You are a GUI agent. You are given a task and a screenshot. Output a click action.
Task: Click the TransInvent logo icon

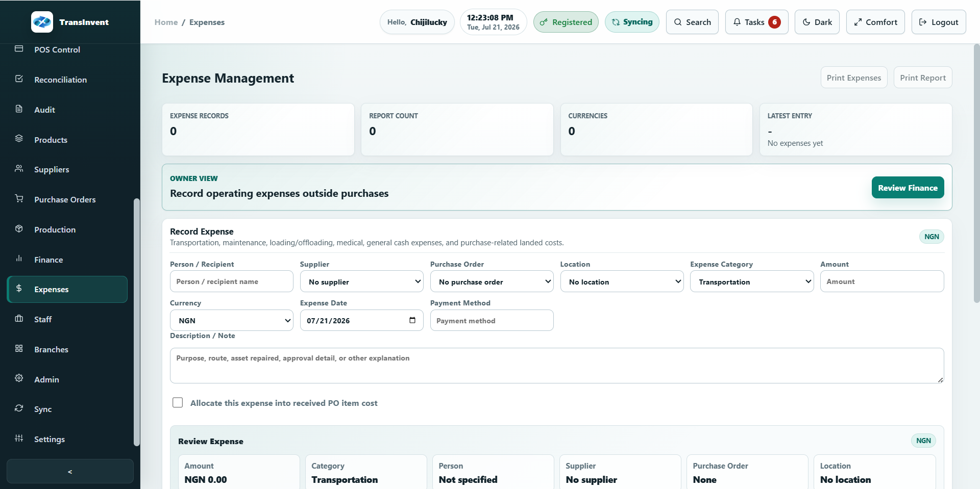[x=42, y=22]
